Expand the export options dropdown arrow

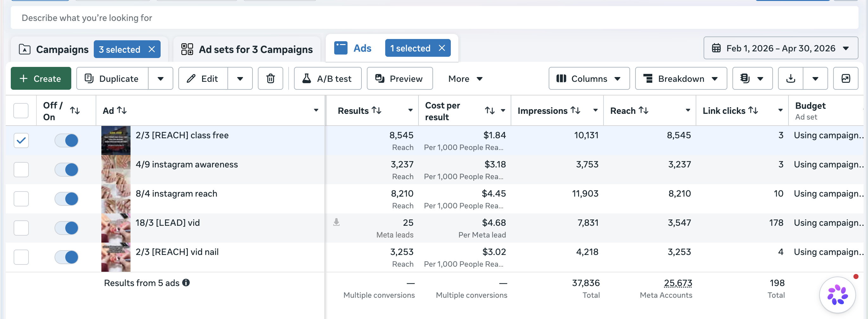pos(815,79)
